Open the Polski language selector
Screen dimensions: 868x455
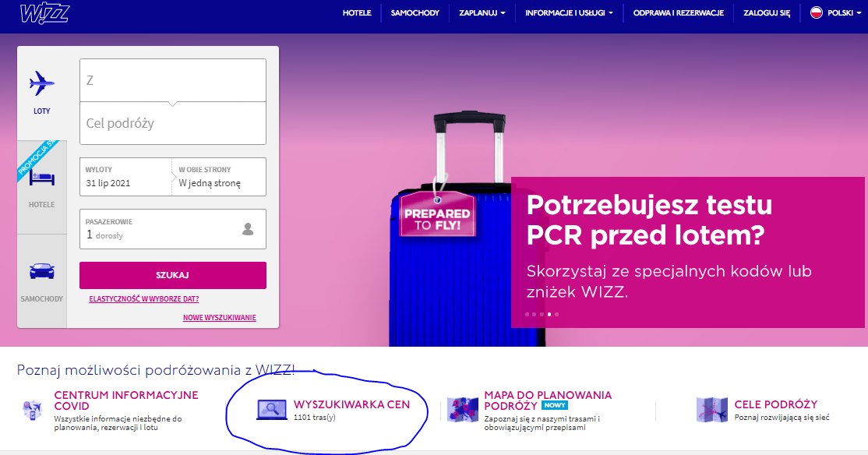coord(834,12)
